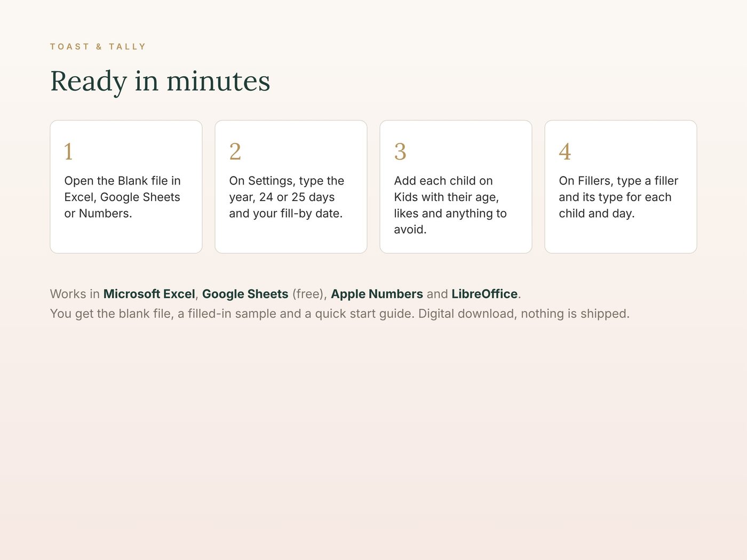The image size is (747, 560).
Task: Click the 'Google Sheets' bold text
Action: tap(245, 294)
